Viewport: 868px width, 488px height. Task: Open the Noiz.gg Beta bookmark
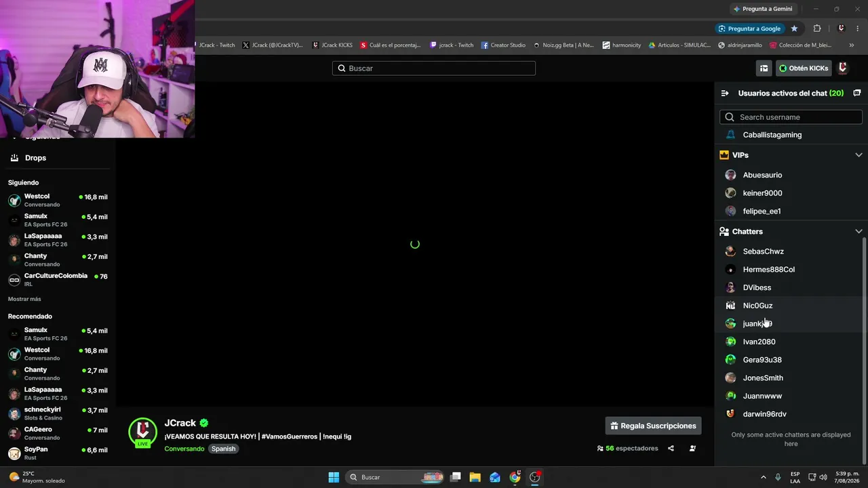pos(564,45)
